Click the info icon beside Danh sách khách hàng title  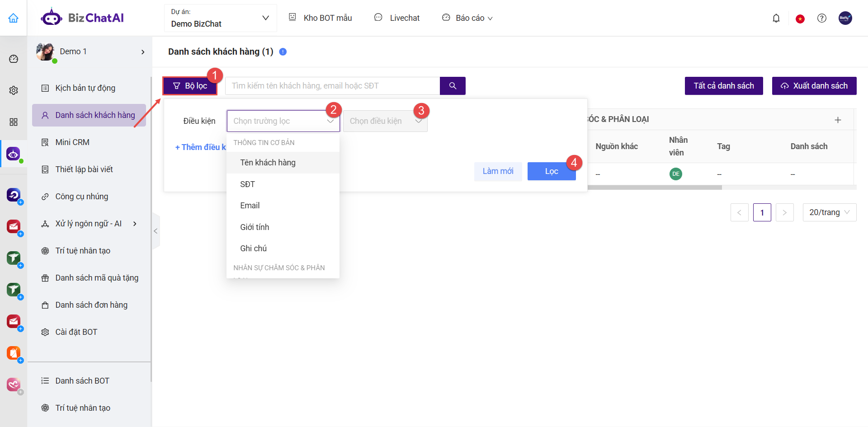(x=283, y=52)
